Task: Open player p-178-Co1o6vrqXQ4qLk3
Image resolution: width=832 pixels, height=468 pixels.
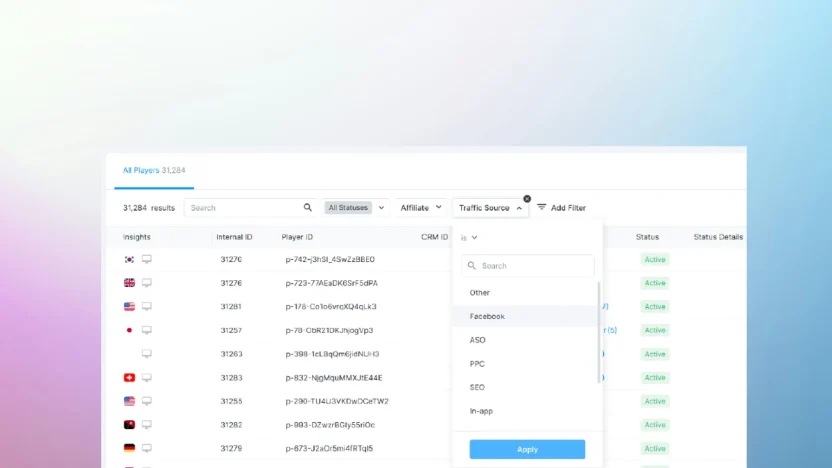Action: point(331,307)
